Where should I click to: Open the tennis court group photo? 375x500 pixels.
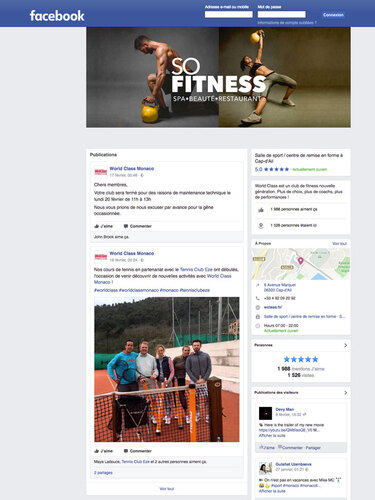[x=167, y=369]
